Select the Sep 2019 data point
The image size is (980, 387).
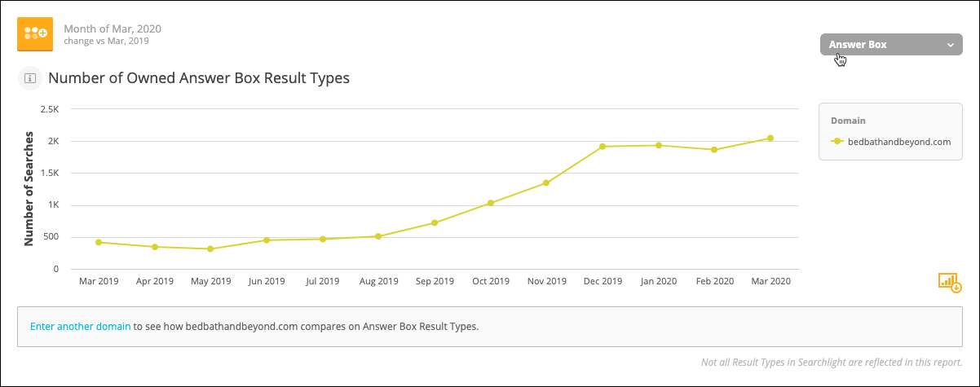coord(435,222)
